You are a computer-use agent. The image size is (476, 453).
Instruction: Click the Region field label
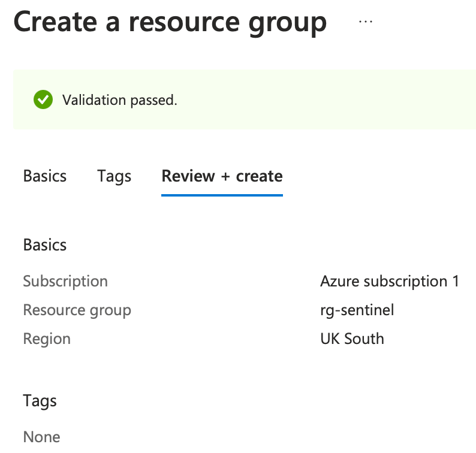(x=47, y=339)
